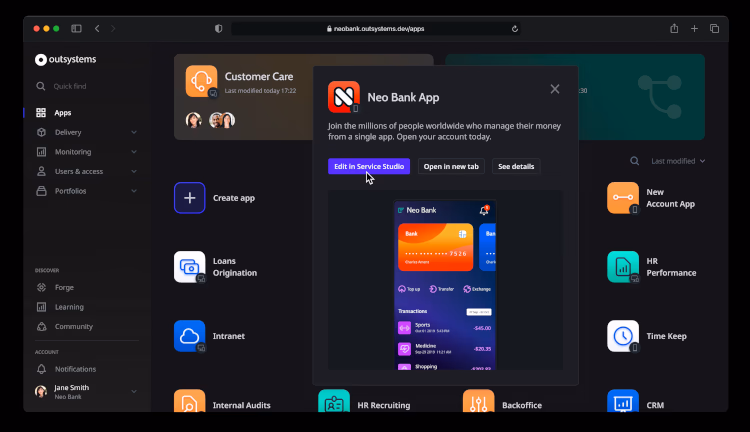The image size is (750, 432).
Task: Open the Loans Origination app icon
Action: pyautogui.click(x=189, y=267)
